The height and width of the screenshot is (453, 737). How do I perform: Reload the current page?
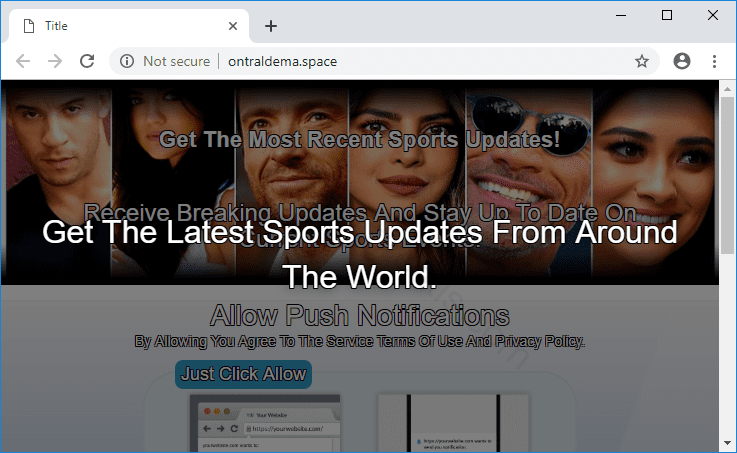point(87,61)
